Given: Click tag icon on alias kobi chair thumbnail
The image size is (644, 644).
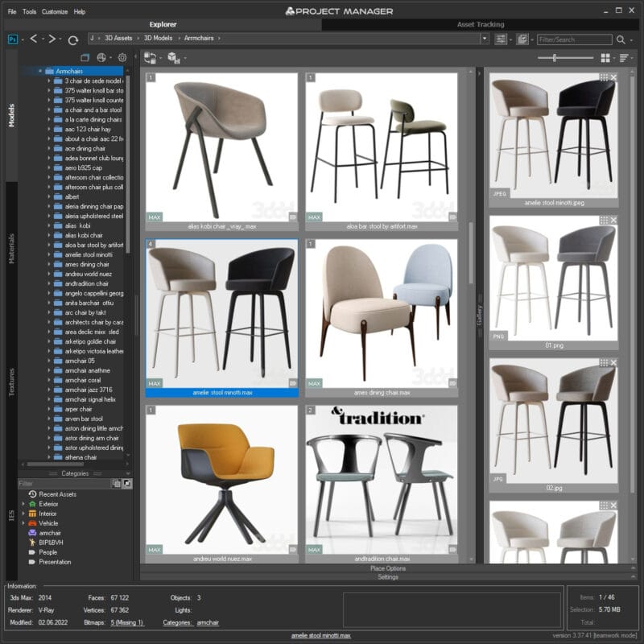Looking at the screenshot, I should point(292,217).
